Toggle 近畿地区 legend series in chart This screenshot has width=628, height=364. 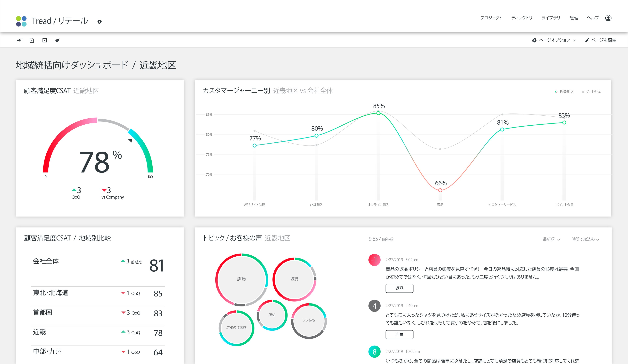pos(564,92)
